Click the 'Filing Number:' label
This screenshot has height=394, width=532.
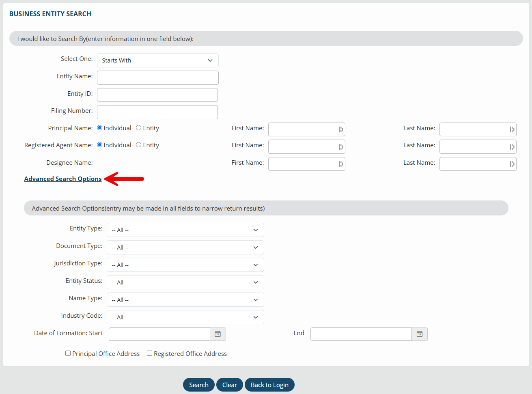pyautogui.click(x=72, y=111)
